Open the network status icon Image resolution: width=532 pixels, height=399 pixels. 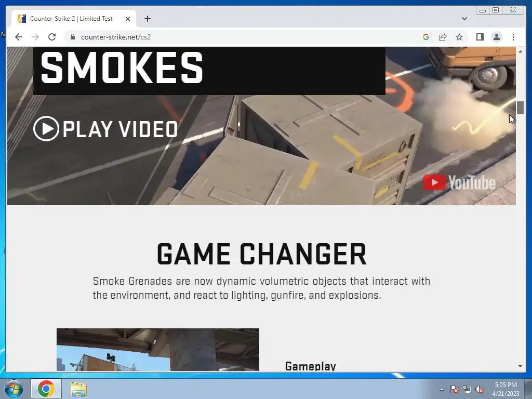(x=467, y=389)
